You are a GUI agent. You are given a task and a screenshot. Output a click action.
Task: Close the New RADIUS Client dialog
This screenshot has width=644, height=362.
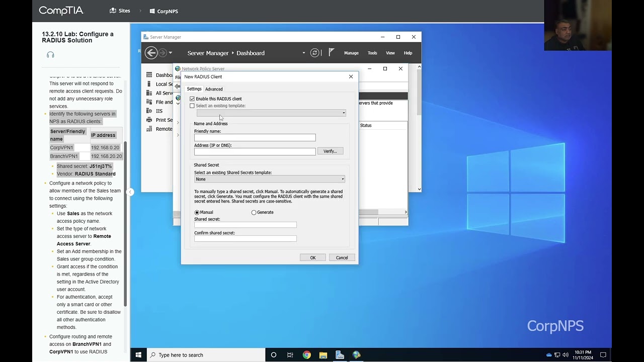tap(351, 76)
